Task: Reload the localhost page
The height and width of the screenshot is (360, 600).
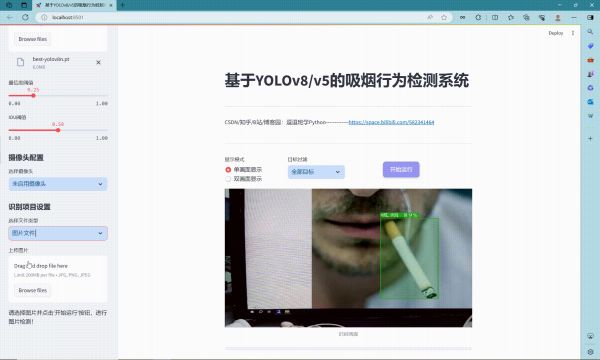Action: (25, 17)
